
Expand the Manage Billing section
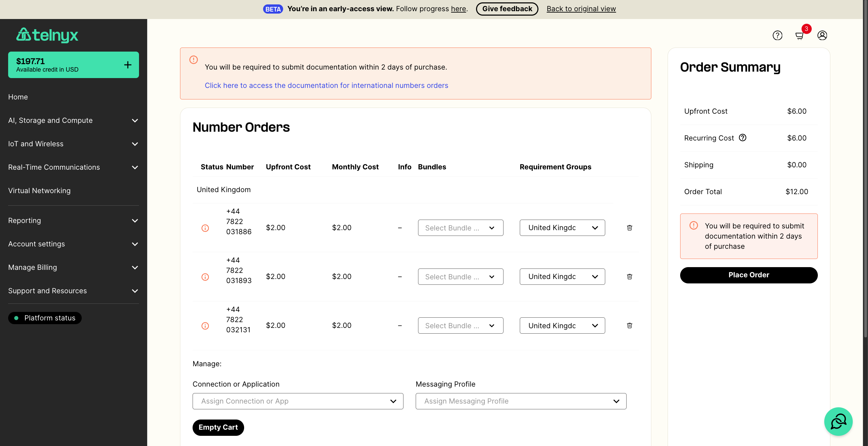coord(74,267)
